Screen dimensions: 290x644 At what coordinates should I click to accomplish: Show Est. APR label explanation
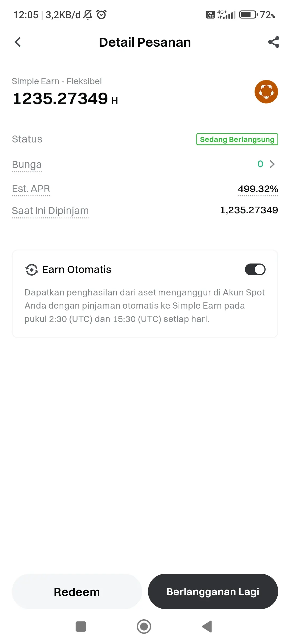coord(31,189)
